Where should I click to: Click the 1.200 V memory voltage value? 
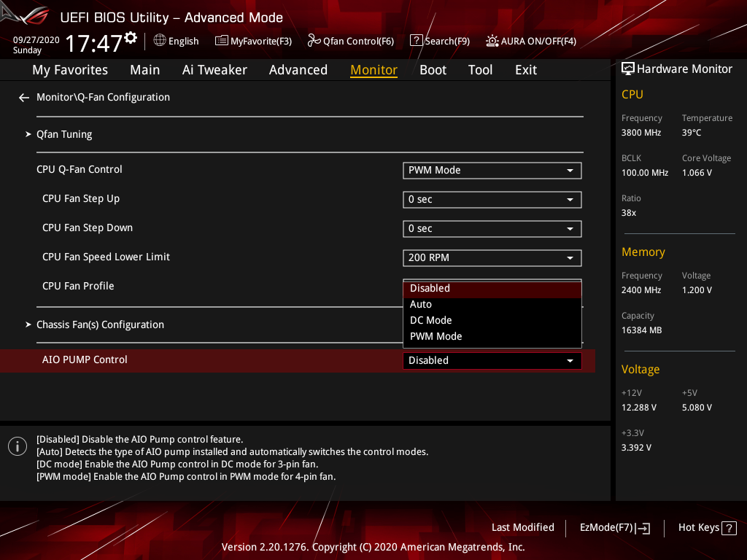pos(697,290)
